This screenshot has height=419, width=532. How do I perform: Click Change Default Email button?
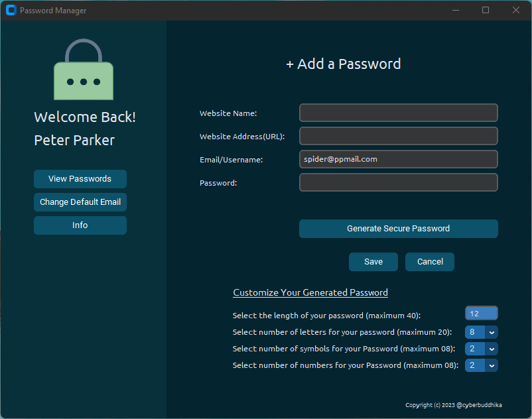pyautogui.click(x=80, y=202)
